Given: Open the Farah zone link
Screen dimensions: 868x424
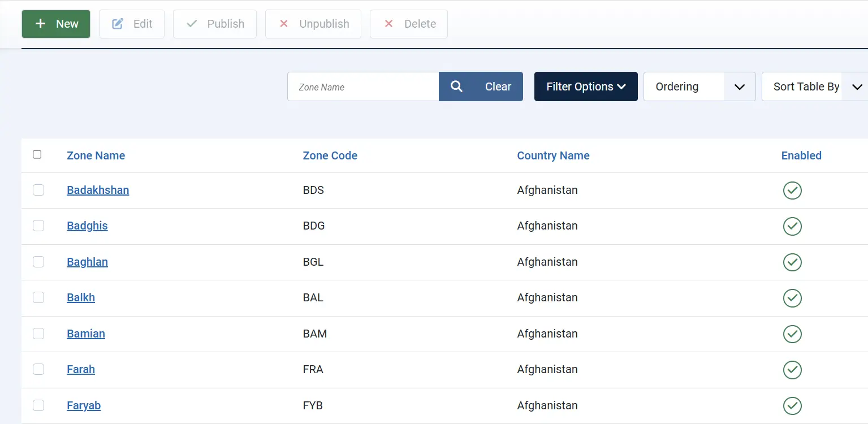Looking at the screenshot, I should pyautogui.click(x=81, y=369).
